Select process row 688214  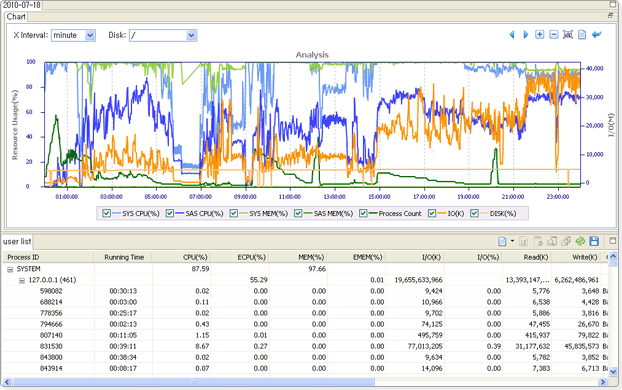pyautogui.click(x=305, y=302)
